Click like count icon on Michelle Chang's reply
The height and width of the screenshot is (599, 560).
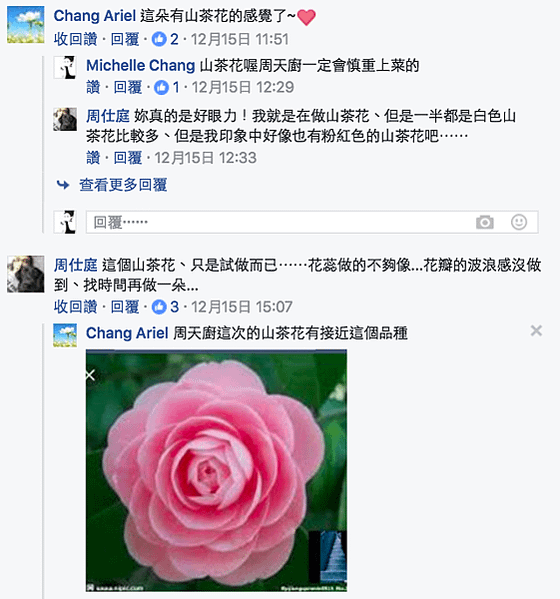(161, 87)
